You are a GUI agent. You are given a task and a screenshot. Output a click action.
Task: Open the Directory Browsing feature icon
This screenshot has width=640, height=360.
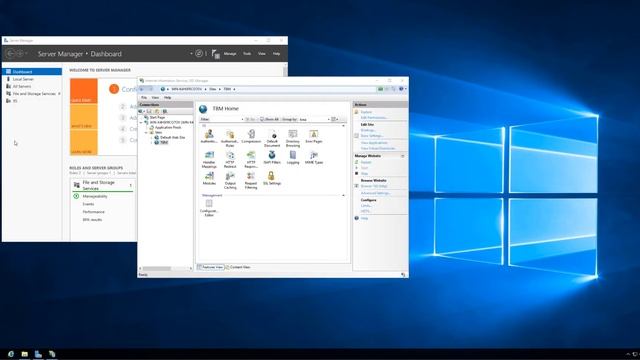(293, 138)
